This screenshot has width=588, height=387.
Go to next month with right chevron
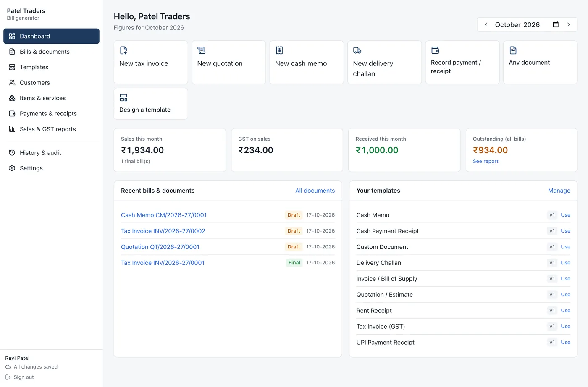pyautogui.click(x=569, y=25)
